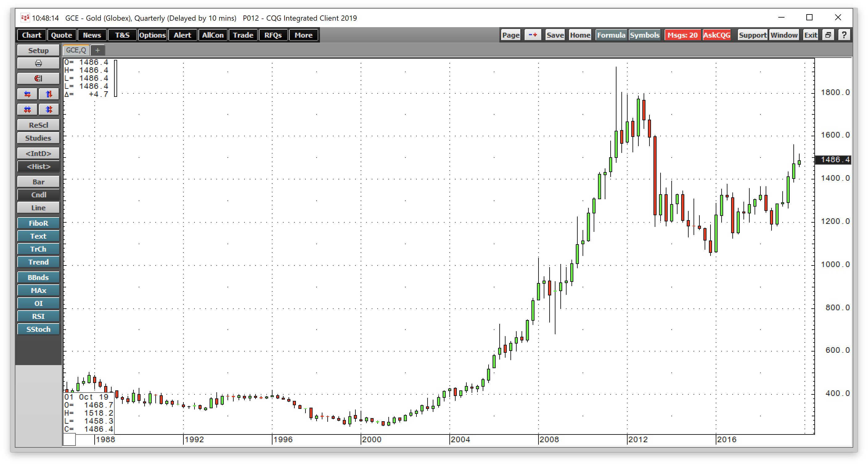Viewport: 868px width, 465px height.
Task: Select the FiboR Fibonacci tool
Action: tap(39, 223)
